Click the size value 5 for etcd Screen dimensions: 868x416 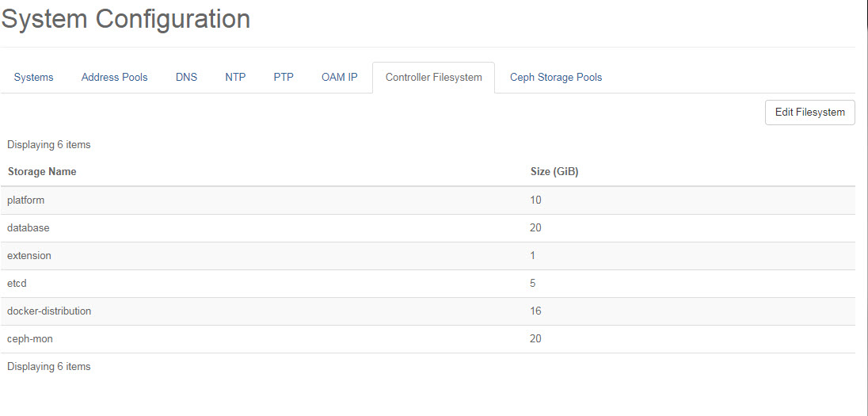click(x=533, y=284)
